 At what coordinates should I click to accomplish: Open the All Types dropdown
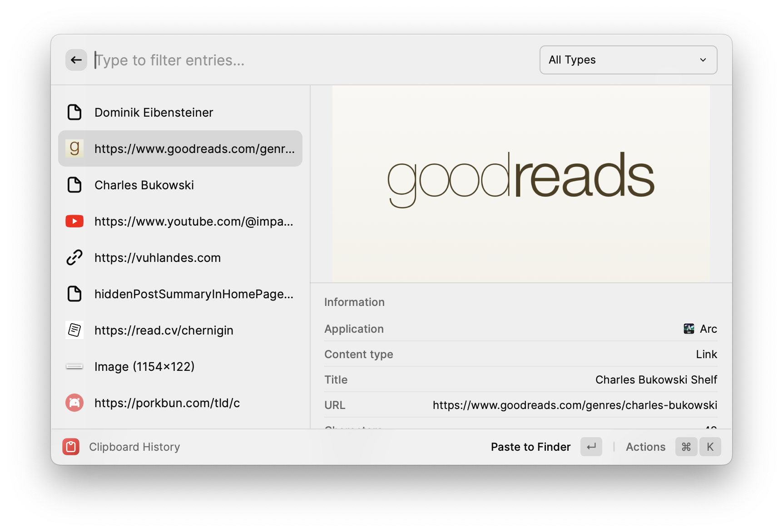(x=628, y=60)
